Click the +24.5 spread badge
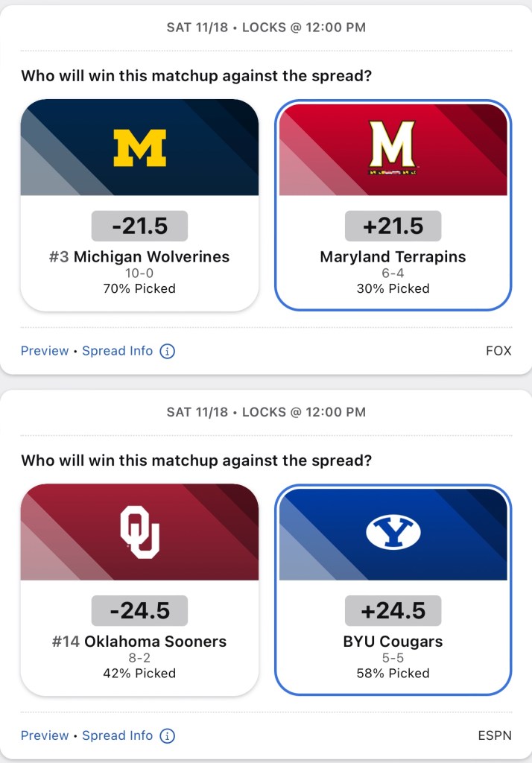 [x=393, y=610]
